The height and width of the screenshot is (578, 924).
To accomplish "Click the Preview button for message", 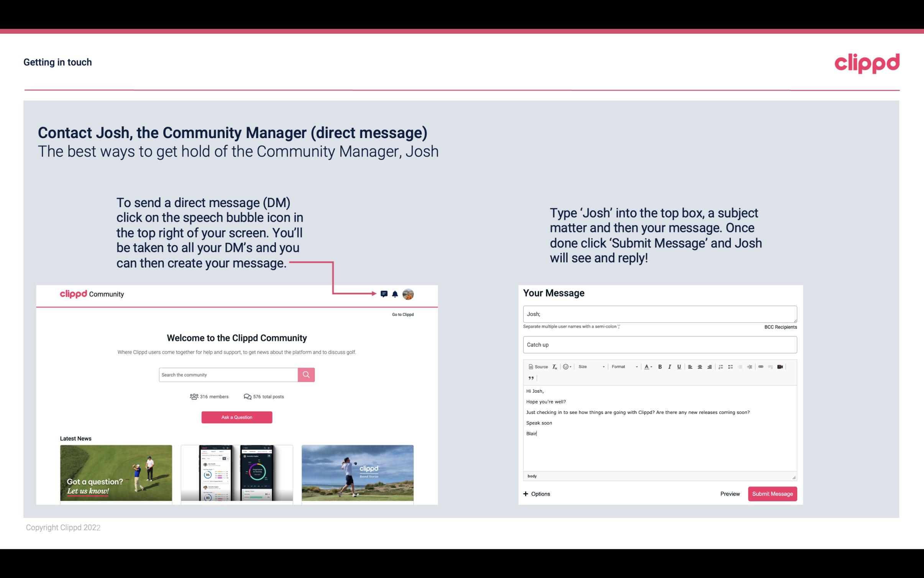I will (x=729, y=494).
